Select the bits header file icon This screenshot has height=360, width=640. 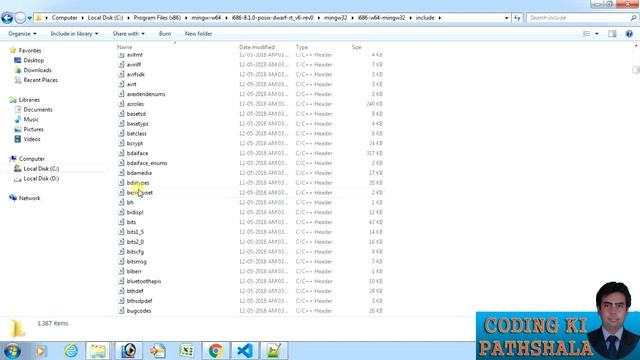click(x=121, y=222)
